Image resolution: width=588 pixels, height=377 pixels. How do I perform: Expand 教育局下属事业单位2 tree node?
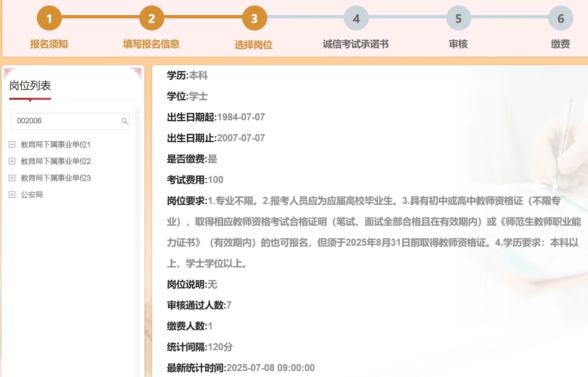[12, 161]
